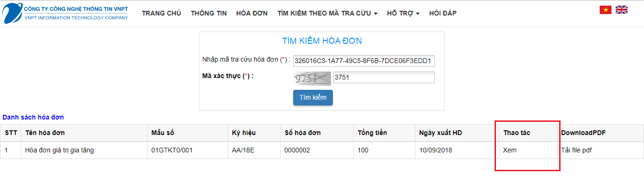Click Xem to view the invoice
This screenshot has height=183, width=644.
pyautogui.click(x=509, y=151)
